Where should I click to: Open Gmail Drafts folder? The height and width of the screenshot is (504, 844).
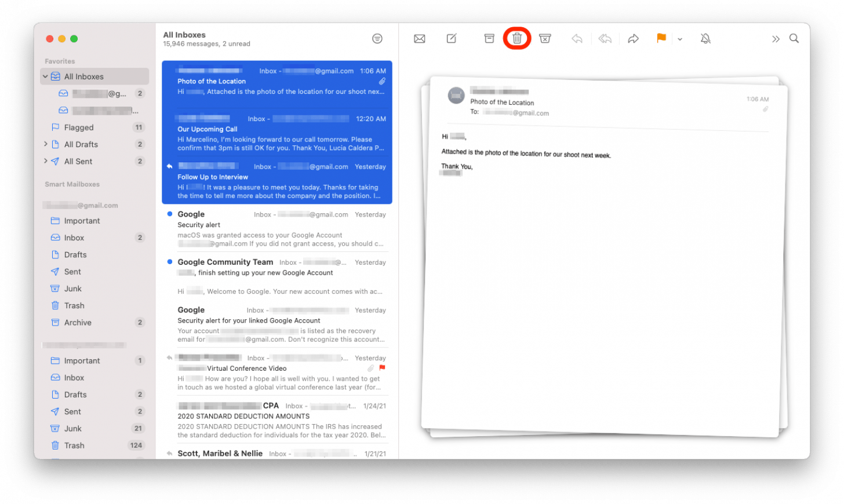94,254
